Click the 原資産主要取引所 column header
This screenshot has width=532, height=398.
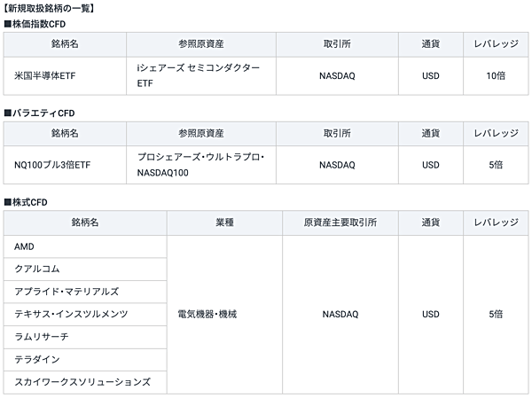tap(340, 222)
